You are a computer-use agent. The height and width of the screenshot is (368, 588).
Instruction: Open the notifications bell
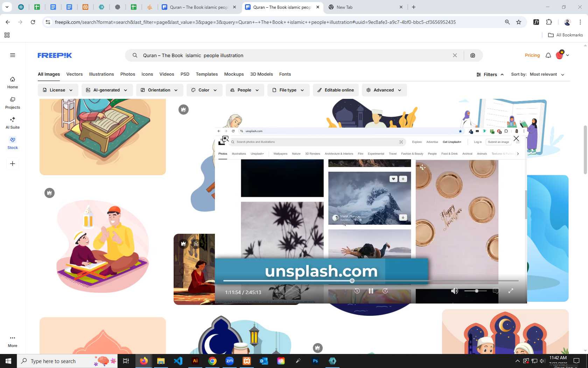[x=548, y=55]
